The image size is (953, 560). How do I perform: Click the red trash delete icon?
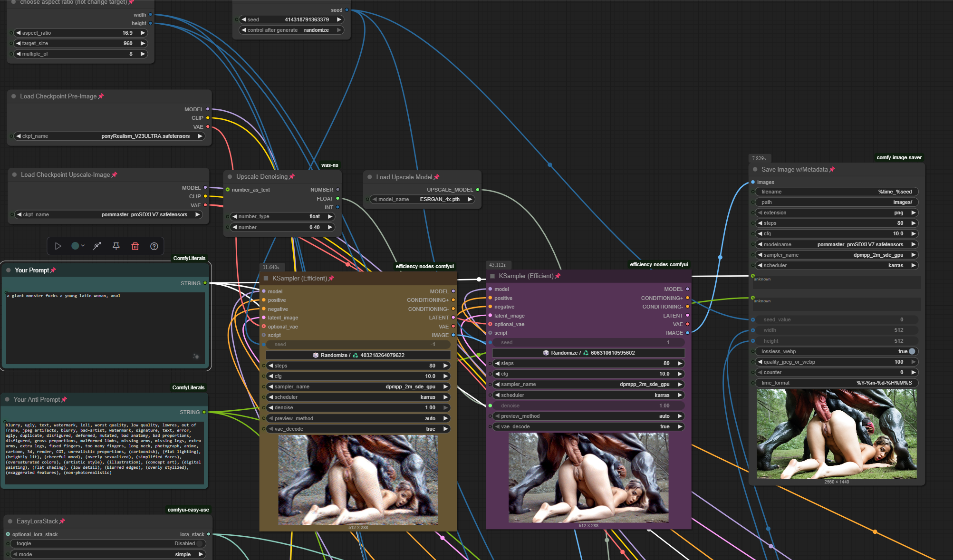[x=135, y=246]
